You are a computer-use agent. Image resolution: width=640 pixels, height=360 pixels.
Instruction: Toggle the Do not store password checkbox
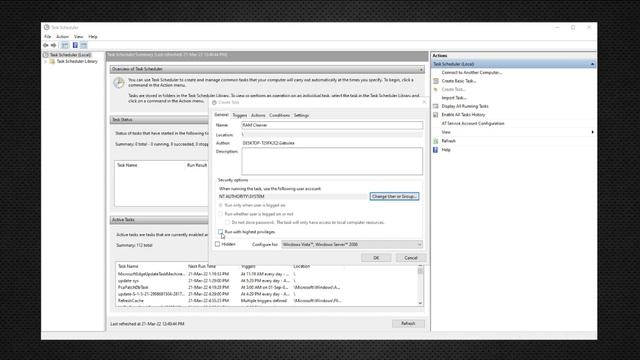tap(227, 222)
